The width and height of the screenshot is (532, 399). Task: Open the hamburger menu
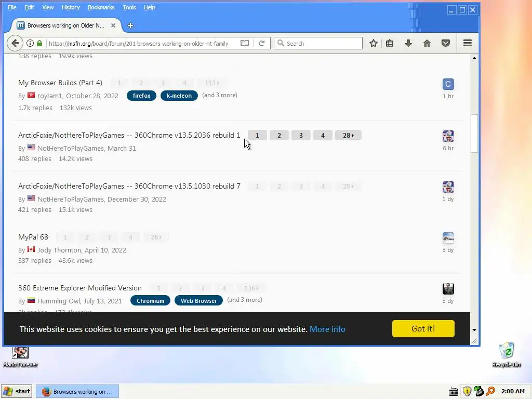pos(468,43)
